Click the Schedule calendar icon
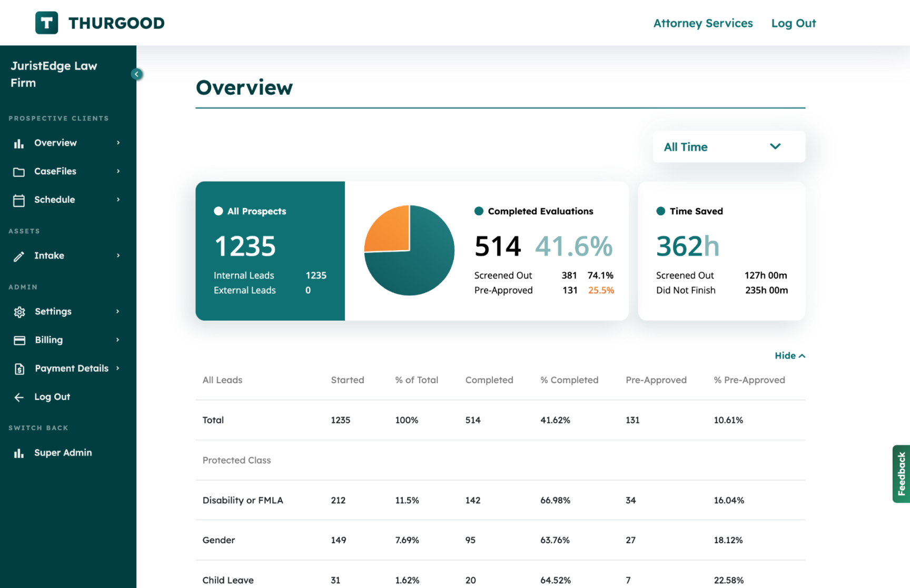910x588 pixels. tap(19, 200)
